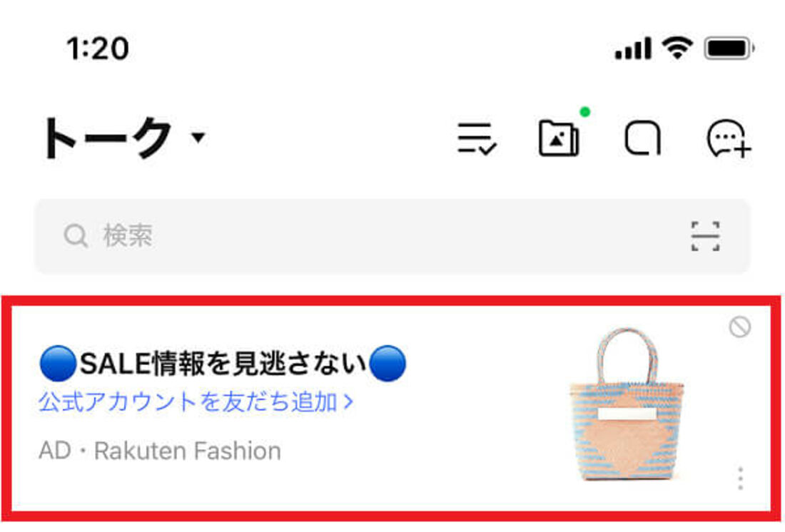The height and width of the screenshot is (532, 785).
Task: Tap the circle-slash hide ad icon
Action: tap(739, 327)
